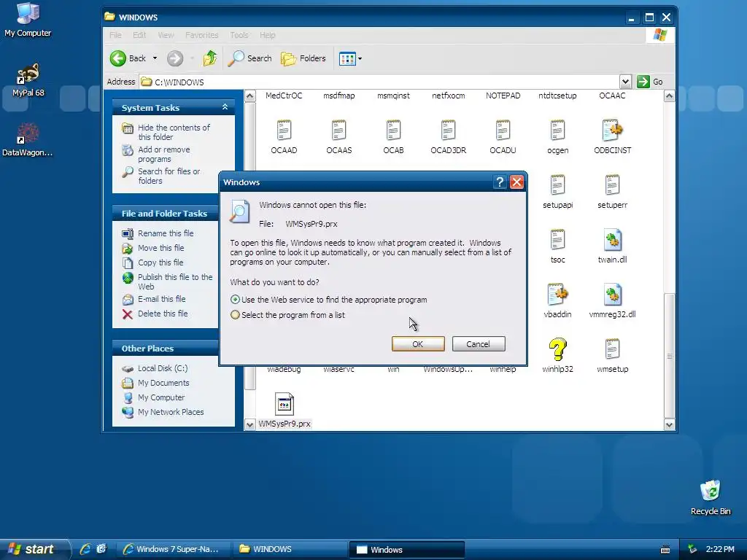This screenshot has width=747, height=560.
Task: Click Hide the contents of this folder
Action: tap(174, 133)
